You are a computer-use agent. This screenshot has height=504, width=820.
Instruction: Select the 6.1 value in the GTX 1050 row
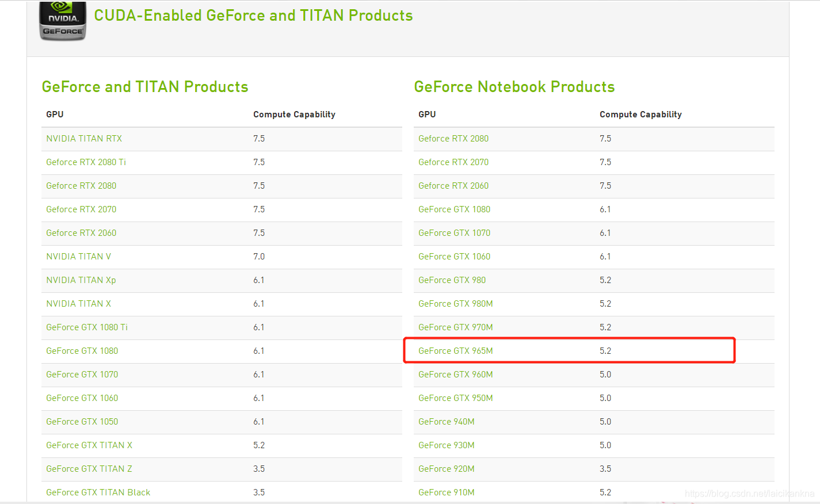point(259,422)
